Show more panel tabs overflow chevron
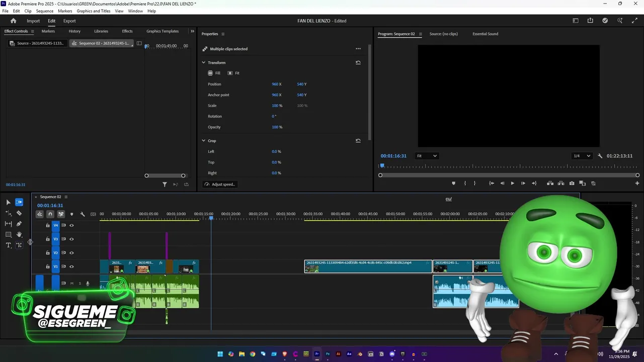Image resolution: width=644 pixels, height=362 pixels. point(192,31)
